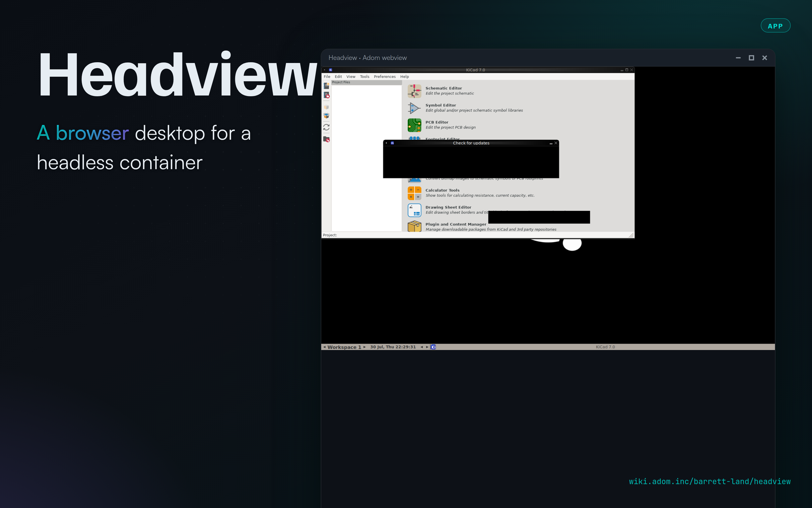
Task: Click the Workspace 1 label in the taskbar
Action: click(344, 347)
